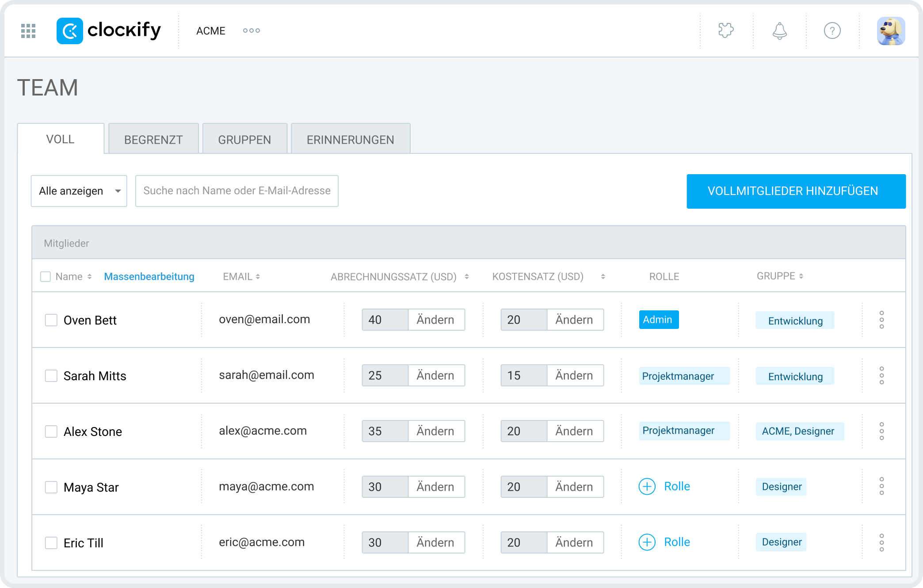
Task: Check the select-all checkbox in the header
Action: tap(46, 276)
